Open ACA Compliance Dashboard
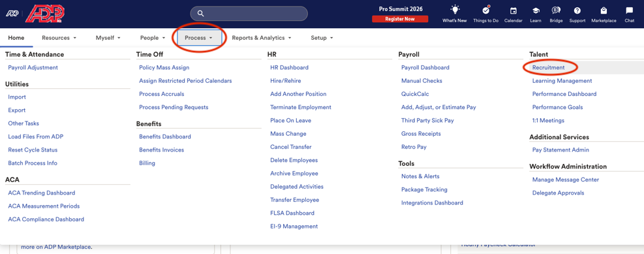 (x=46, y=219)
